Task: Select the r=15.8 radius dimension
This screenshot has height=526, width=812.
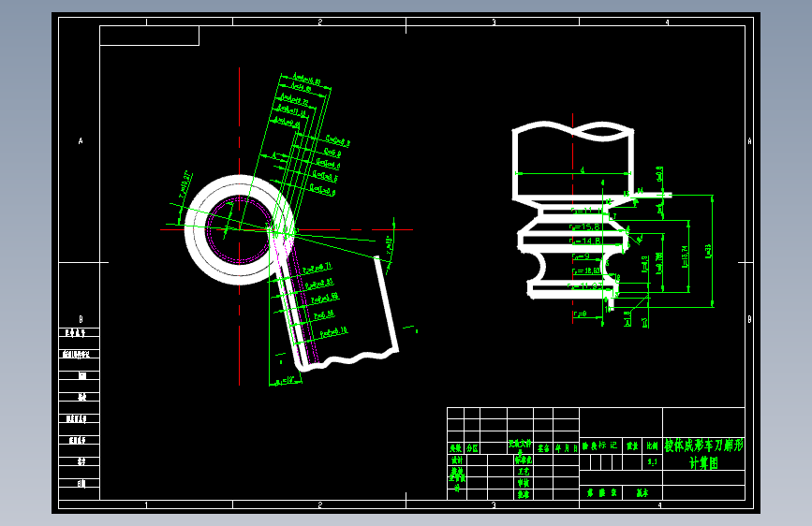Action: click(584, 226)
